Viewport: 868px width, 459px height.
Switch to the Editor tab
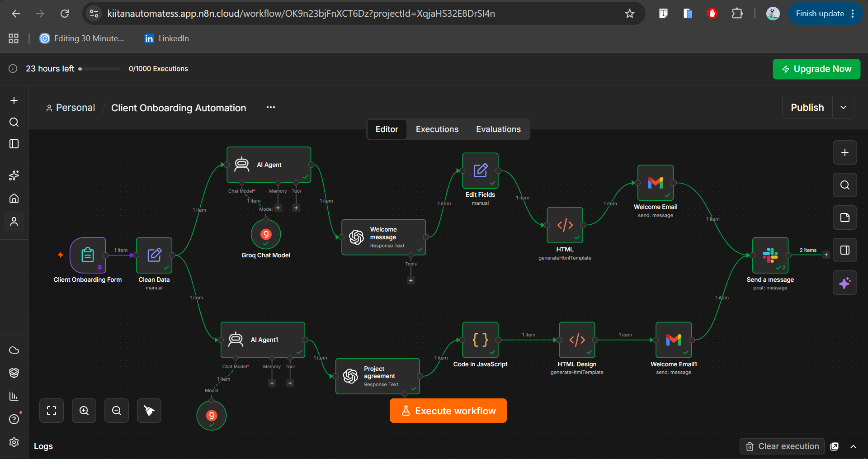pos(387,129)
